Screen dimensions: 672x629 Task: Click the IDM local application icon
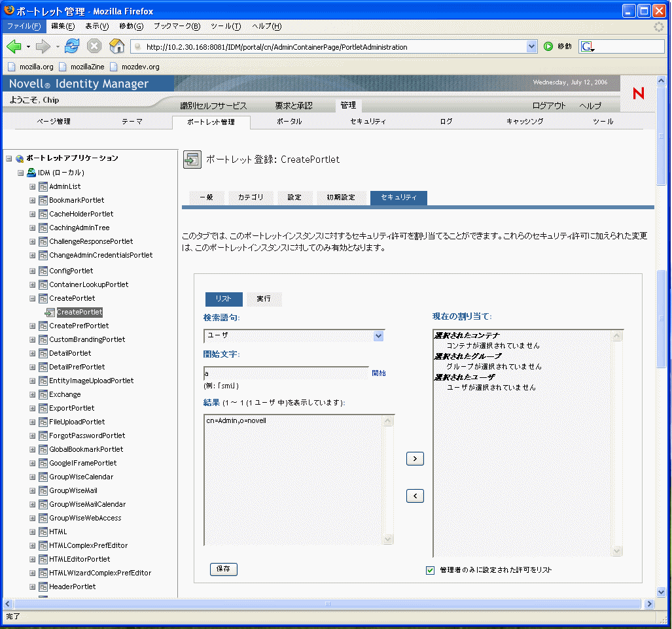click(31, 173)
